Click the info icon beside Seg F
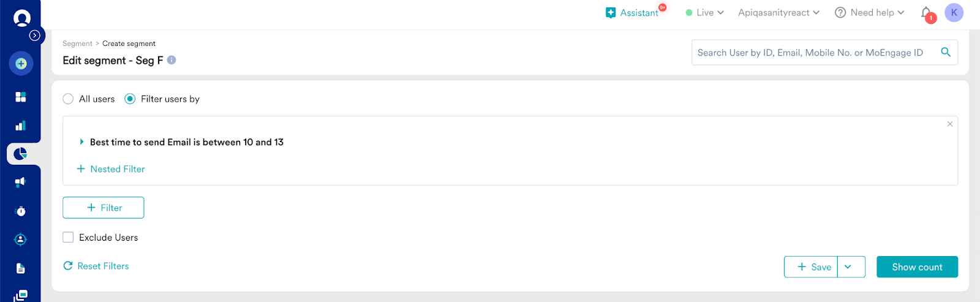The height and width of the screenshot is (302, 980). tap(171, 60)
